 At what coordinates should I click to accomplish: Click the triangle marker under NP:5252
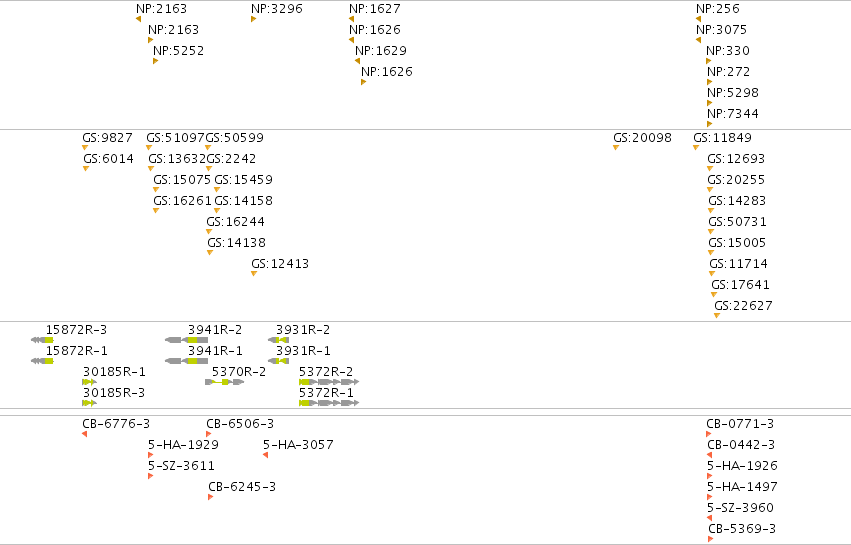coord(156,61)
